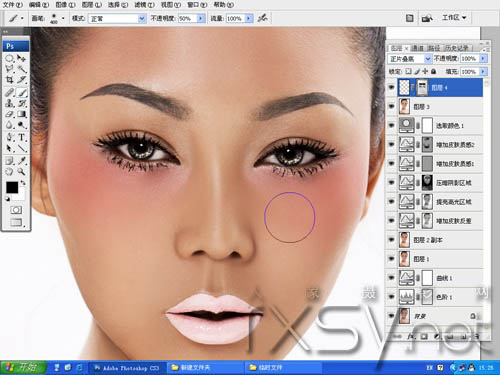
Task: Select the Notes tool
Action: (10, 161)
